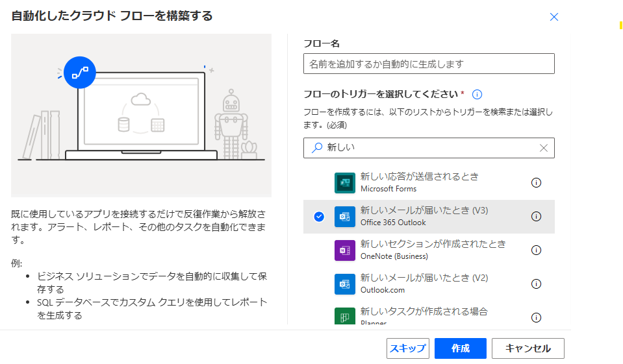Open info for 新しい応答が送信されるとき trigger
This screenshot has width=623, height=364.
coord(536,182)
